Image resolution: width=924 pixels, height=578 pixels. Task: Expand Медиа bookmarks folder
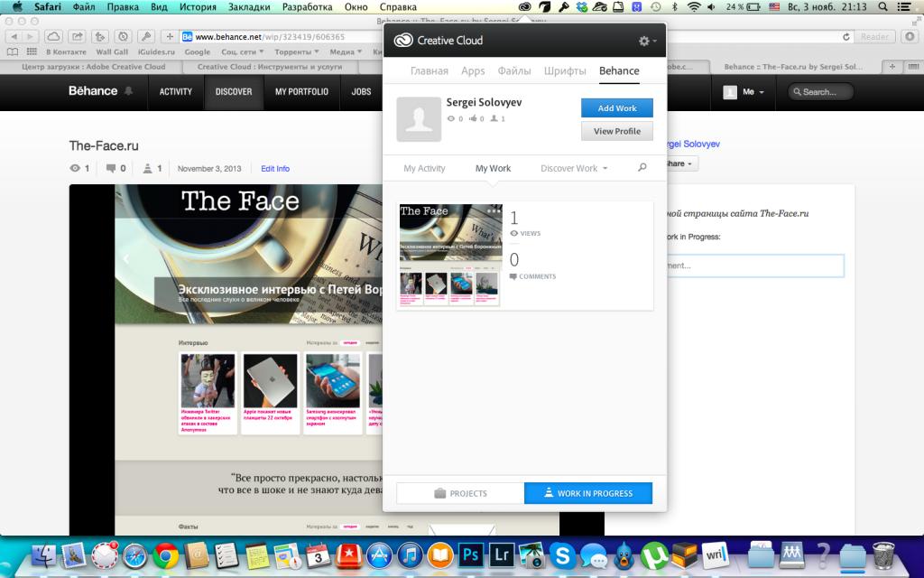click(346, 51)
